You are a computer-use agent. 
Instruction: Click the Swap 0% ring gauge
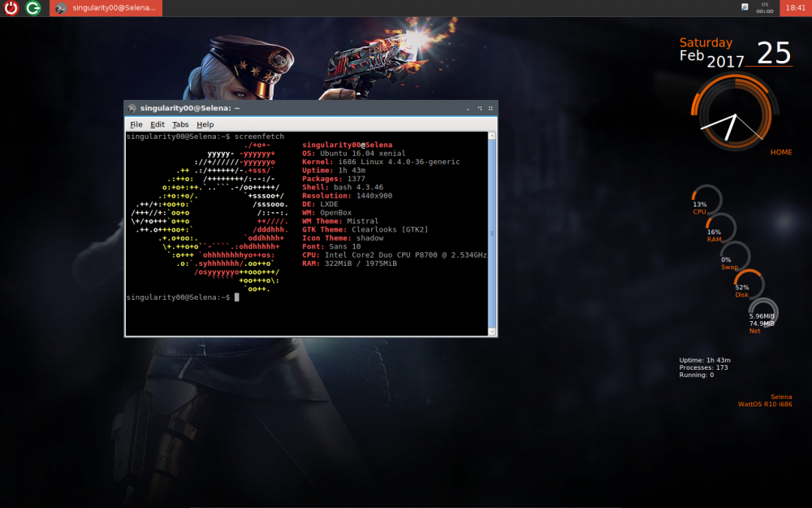pyautogui.click(x=735, y=256)
